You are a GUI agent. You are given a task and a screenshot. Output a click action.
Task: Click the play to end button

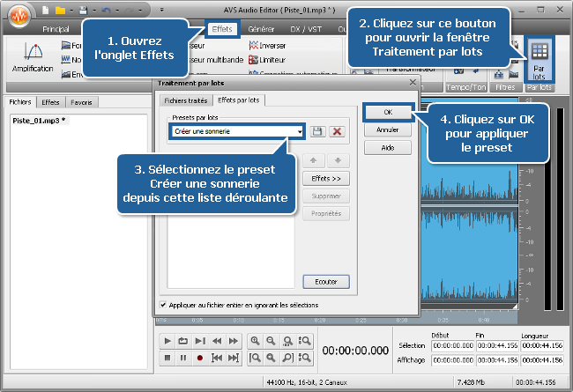[199, 341]
